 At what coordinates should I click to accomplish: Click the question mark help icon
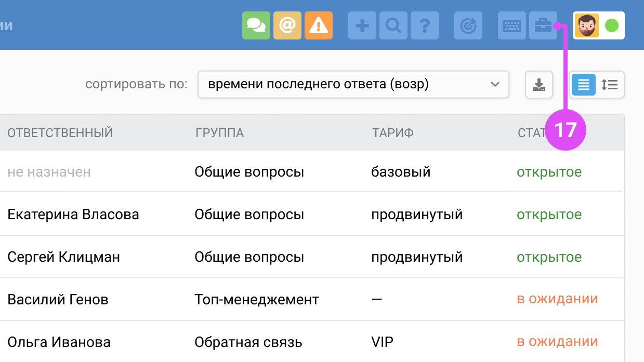point(425,25)
